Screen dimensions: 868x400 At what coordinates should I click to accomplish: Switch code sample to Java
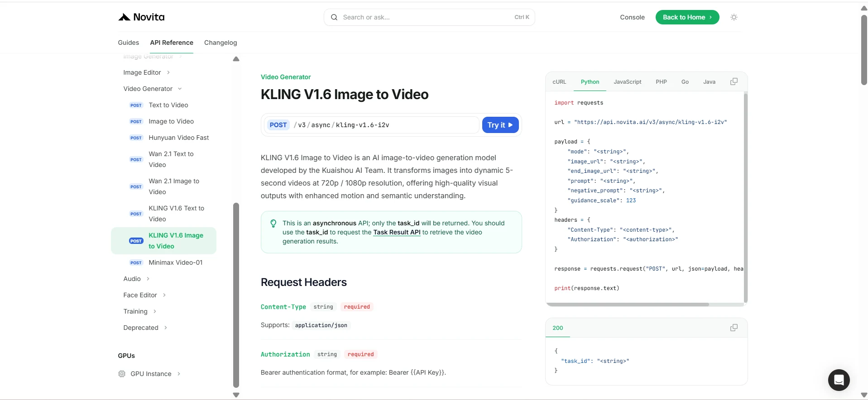[x=709, y=82]
